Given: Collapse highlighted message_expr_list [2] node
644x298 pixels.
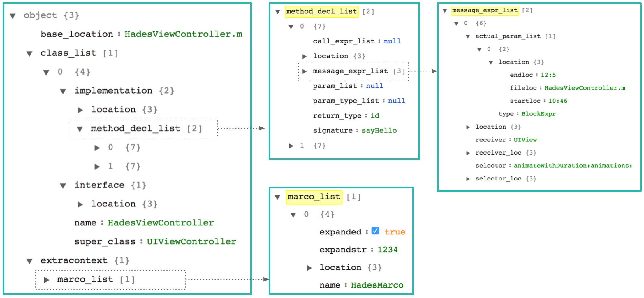Looking at the screenshot, I should click(x=445, y=11).
